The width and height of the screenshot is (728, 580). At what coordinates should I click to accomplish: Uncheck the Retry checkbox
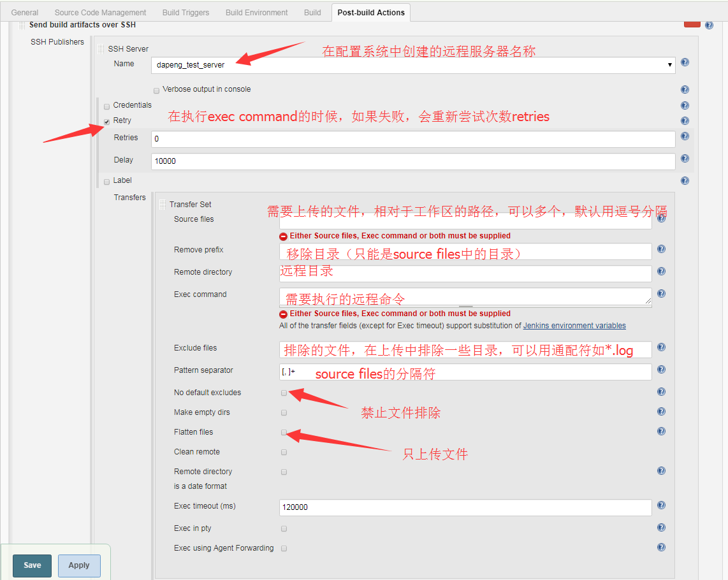coord(107,122)
